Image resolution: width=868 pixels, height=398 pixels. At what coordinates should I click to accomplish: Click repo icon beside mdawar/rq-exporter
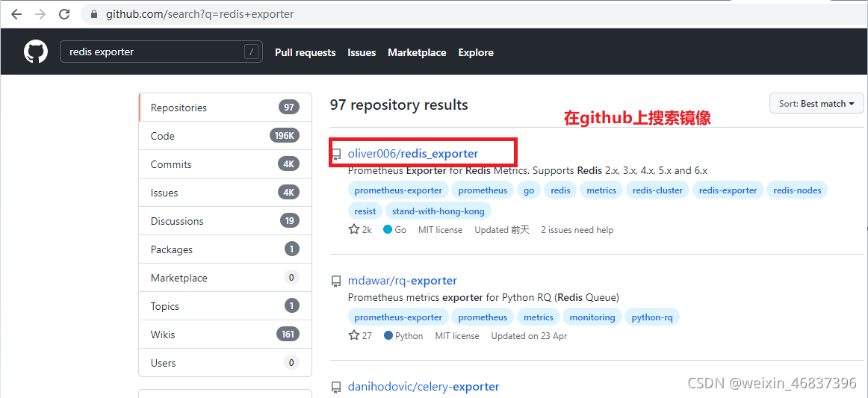click(x=336, y=282)
